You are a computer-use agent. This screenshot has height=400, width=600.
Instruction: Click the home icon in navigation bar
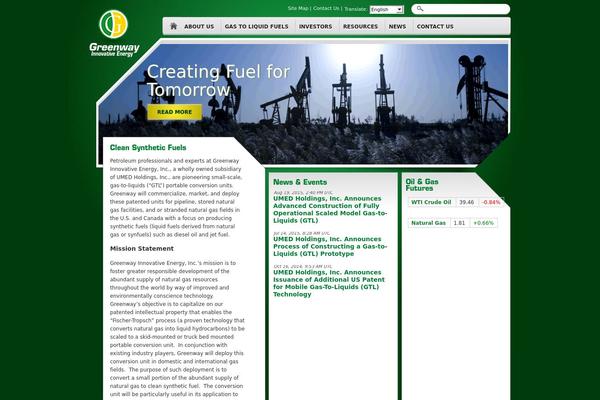coord(174,26)
